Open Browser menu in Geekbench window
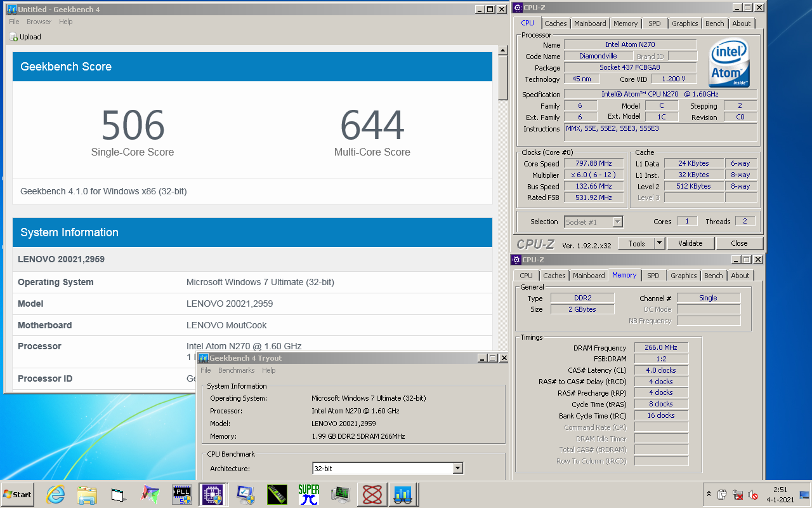Viewport: 812px width, 508px height. click(x=39, y=22)
